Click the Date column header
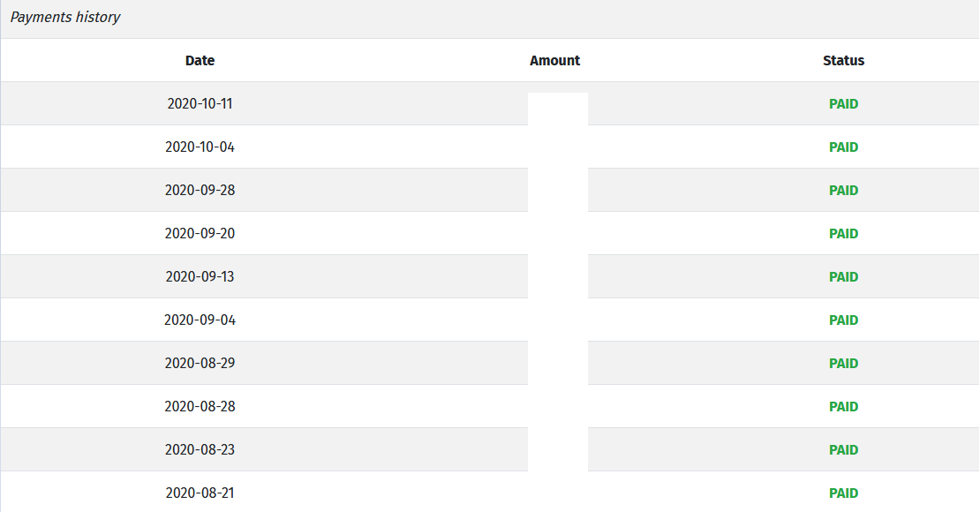The width and height of the screenshot is (980, 512). click(x=200, y=61)
